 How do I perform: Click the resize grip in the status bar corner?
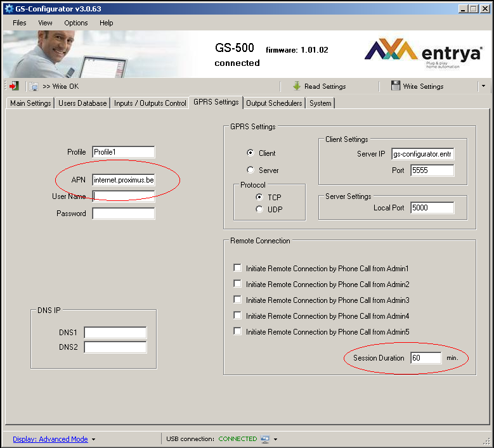pyautogui.click(x=487, y=441)
